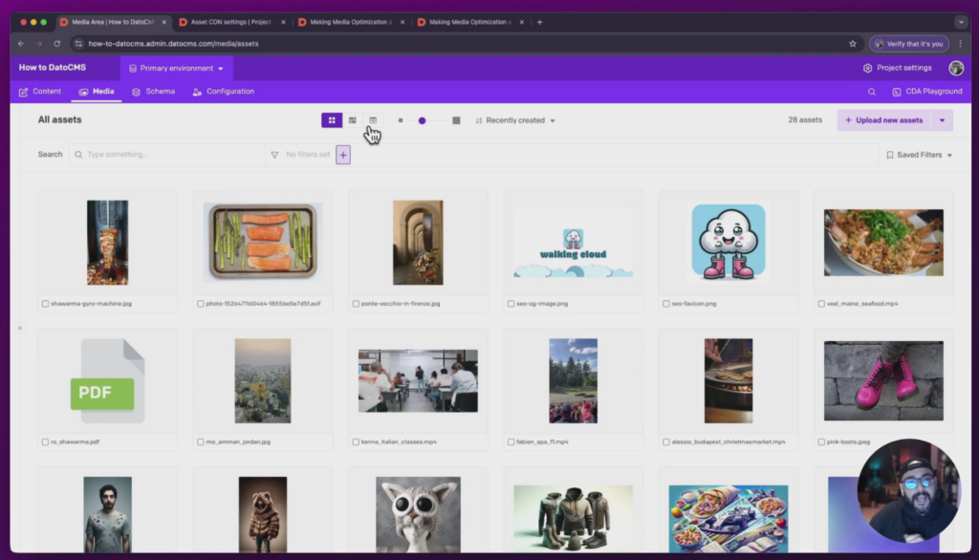Switch to table view layout
The height and width of the screenshot is (560, 979).
point(373,120)
